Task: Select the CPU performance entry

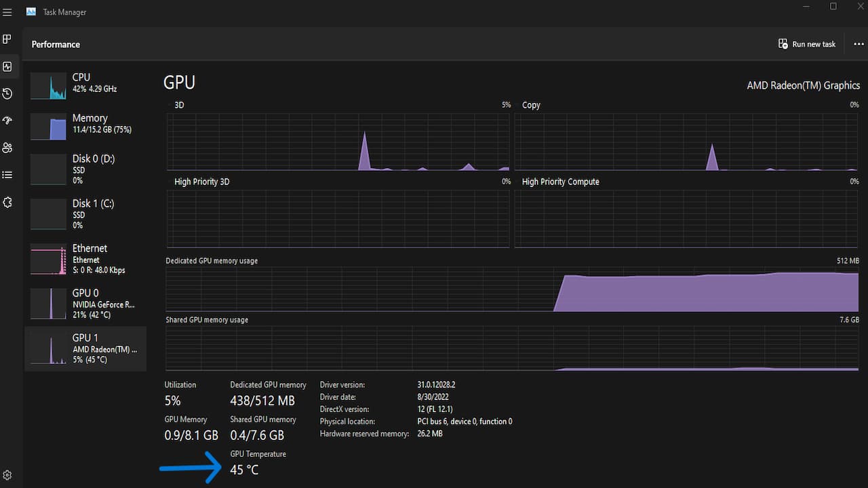Action: [x=85, y=83]
